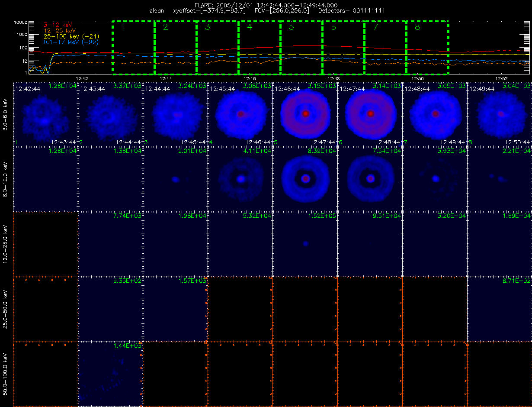Image resolution: width=532 pixels, height=407 pixels.
Task: Open the 3.0-6.0 keV image starting 12:42:44
Action: (45, 113)
